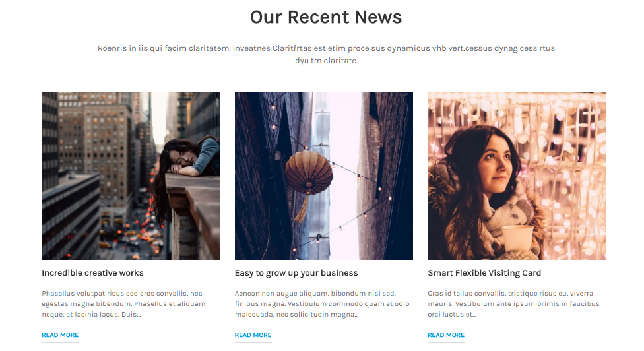
Task: Click the intro paragraph starting "Roenris in iis"
Action: click(326, 54)
